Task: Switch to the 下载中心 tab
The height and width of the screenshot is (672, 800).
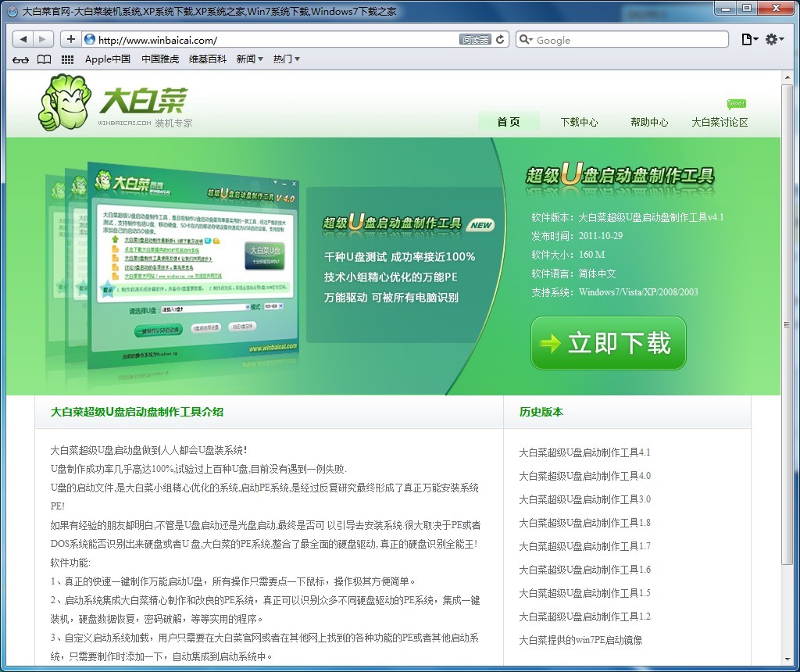Action: pyautogui.click(x=579, y=122)
